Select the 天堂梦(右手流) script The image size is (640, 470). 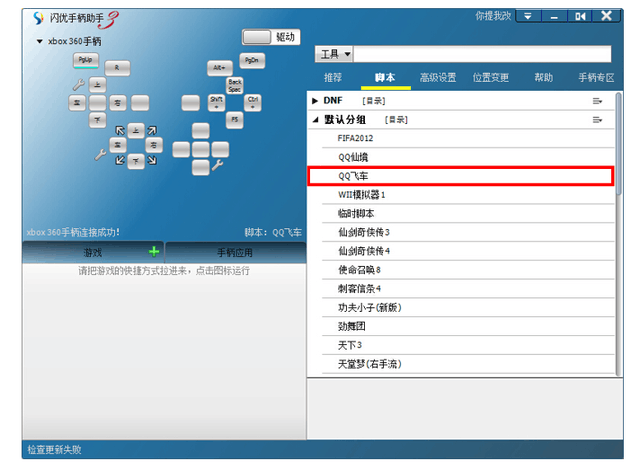tap(468, 364)
